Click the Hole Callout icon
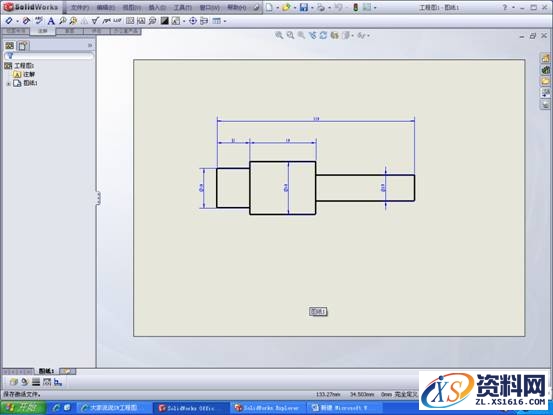The width and height of the screenshot is (553, 415). pyautogui.click(x=117, y=20)
